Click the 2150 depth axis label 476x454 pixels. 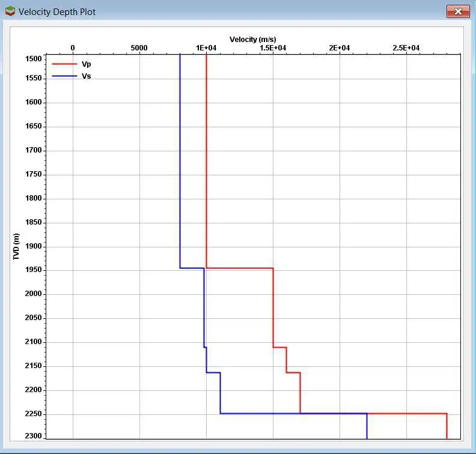[x=34, y=366]
